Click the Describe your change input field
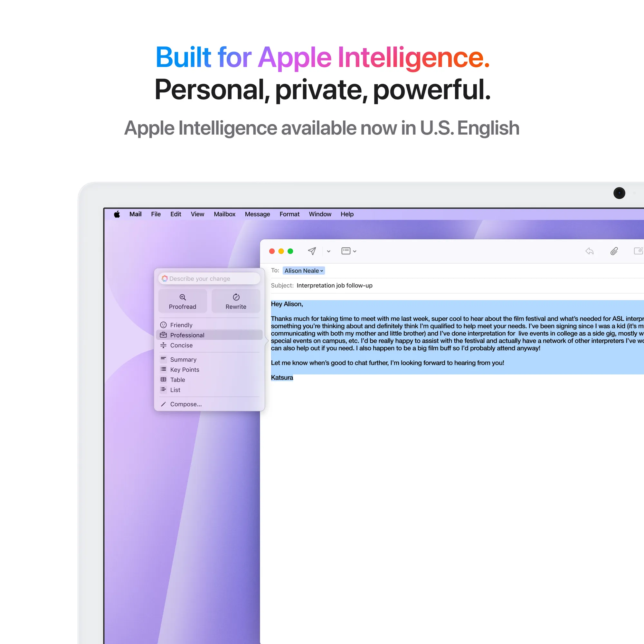The width and height of the screenshot is (644, 644). [209, 278]
